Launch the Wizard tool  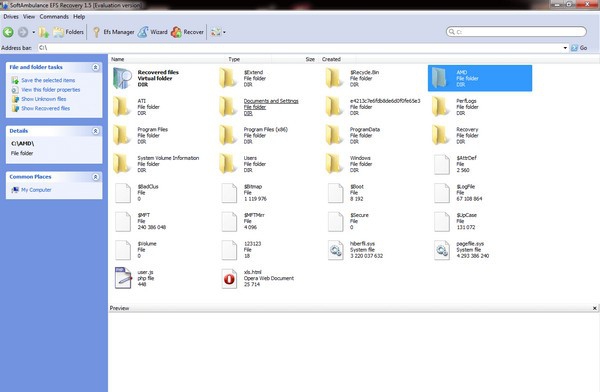[x=153, y=32]
